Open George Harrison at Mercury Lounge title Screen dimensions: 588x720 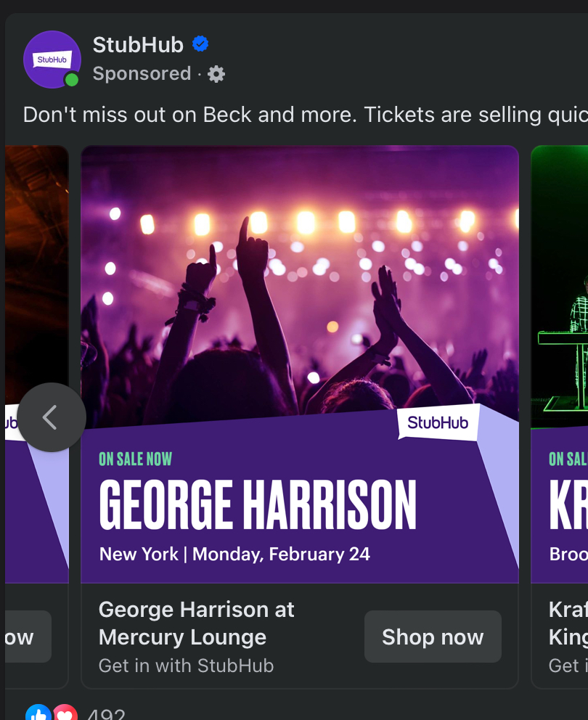[196, 623]
